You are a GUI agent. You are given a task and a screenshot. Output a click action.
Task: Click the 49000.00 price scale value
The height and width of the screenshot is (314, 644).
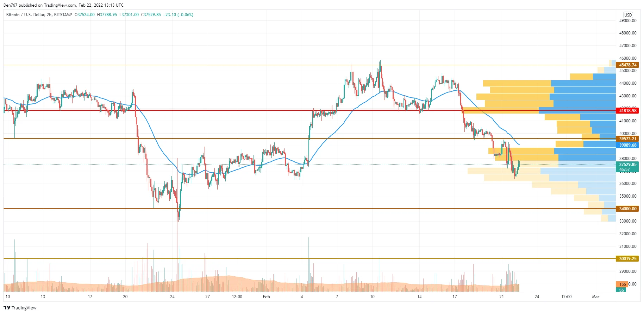coord(627,21)
